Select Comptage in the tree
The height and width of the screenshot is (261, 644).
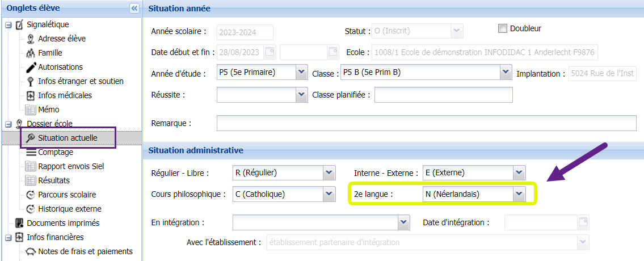click(x=56, y=152)
